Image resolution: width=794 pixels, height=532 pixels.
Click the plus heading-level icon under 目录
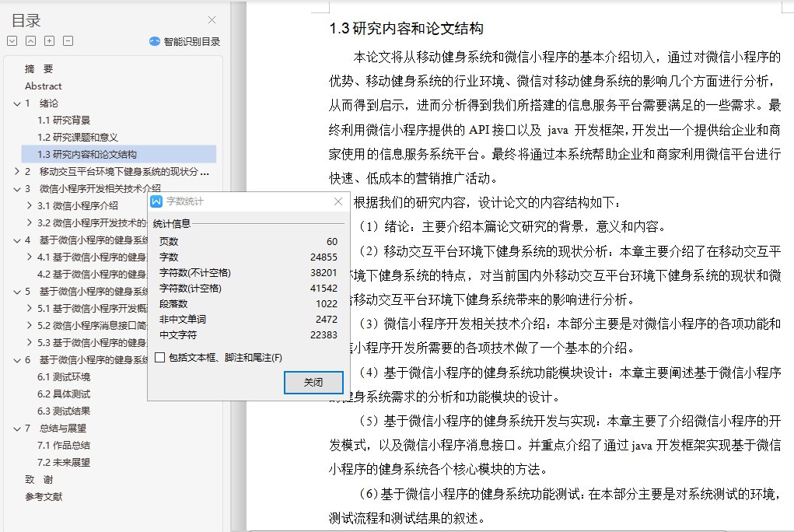(x=49, y=41)
